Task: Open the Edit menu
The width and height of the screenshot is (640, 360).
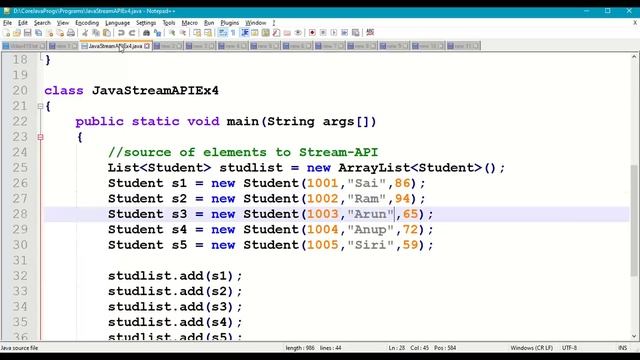Action: (x=23, y=23)
